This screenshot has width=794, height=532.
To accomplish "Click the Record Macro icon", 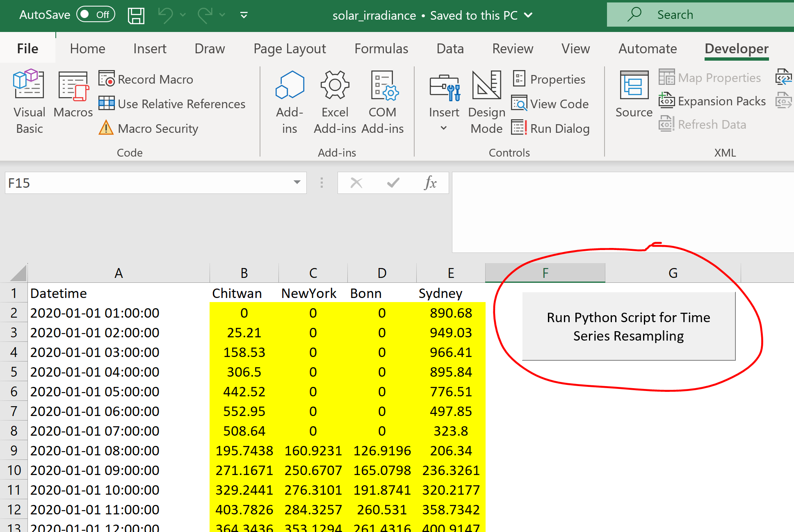I will click(107, 79).
